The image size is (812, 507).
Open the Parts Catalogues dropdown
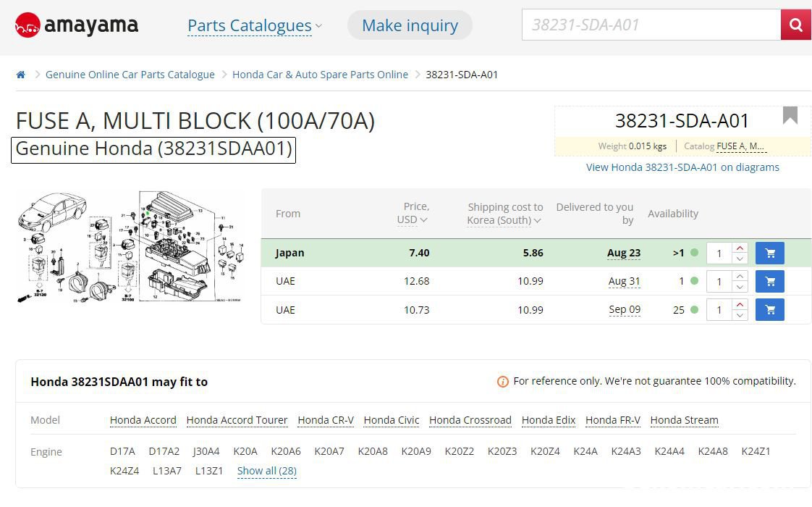pos(254,25)
